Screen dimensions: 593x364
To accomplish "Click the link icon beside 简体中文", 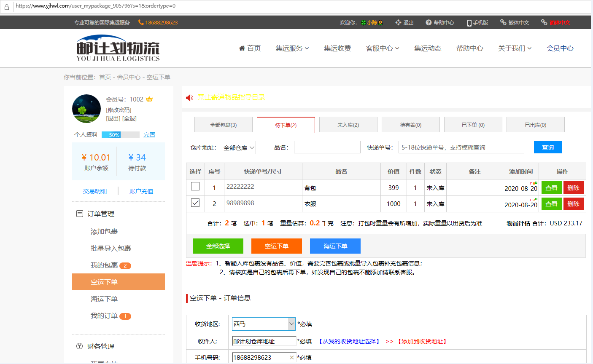I will [x=544, y=22].
